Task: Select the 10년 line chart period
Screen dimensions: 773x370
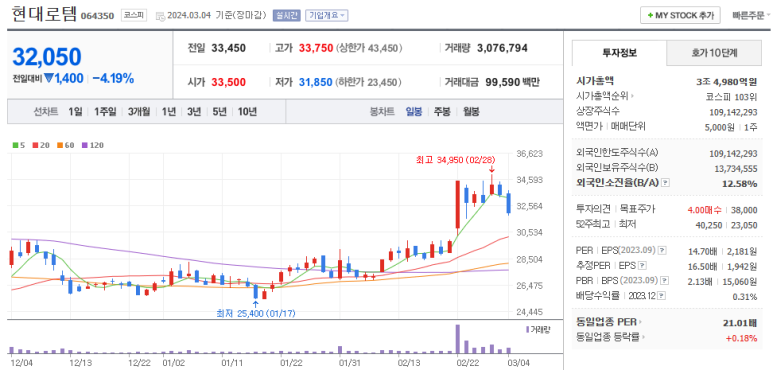Action: pyautogui.click(x=247, y=111)
